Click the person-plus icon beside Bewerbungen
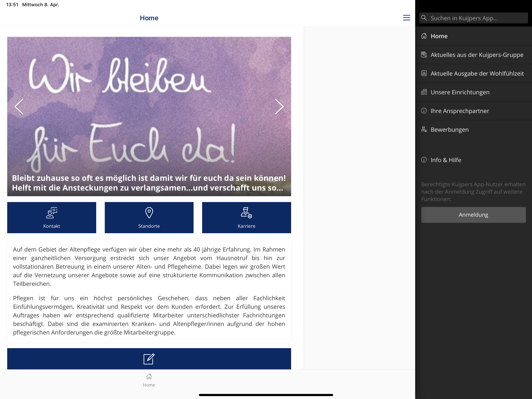This screenshot has height=399, width=532. [424, 130]
